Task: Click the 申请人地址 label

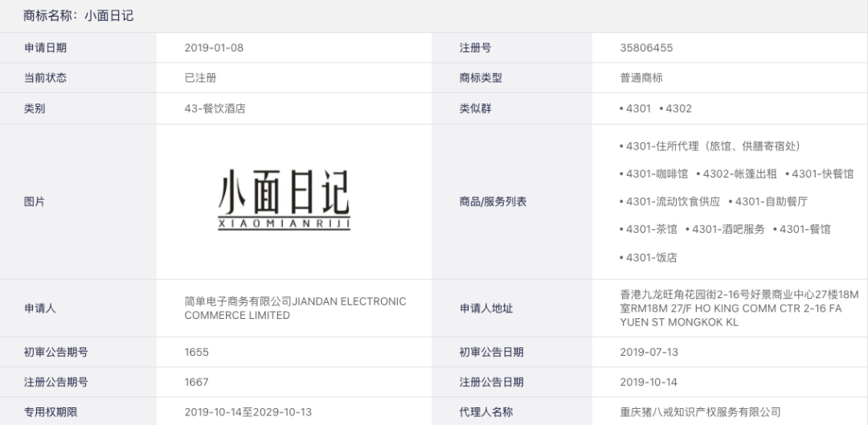Action: (485, 309)
